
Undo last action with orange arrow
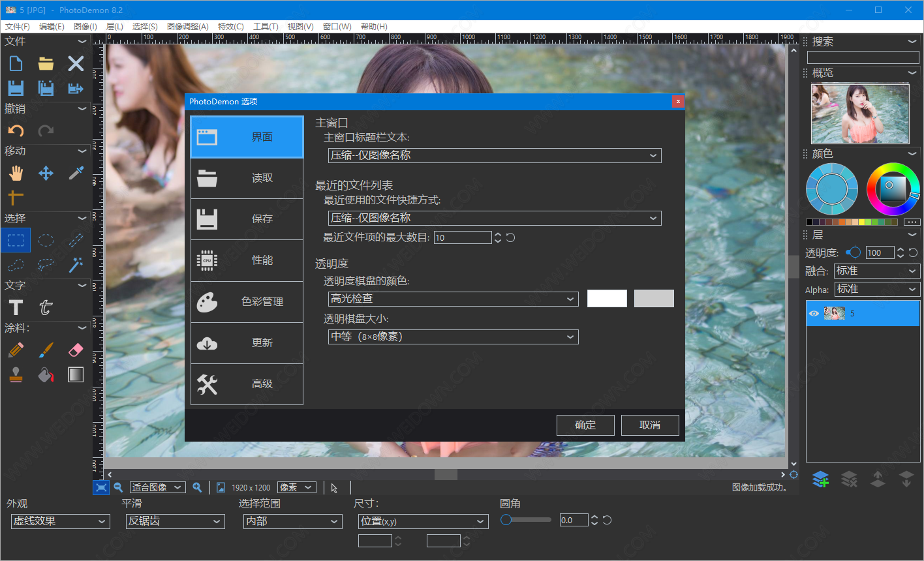tap(16, 130)
